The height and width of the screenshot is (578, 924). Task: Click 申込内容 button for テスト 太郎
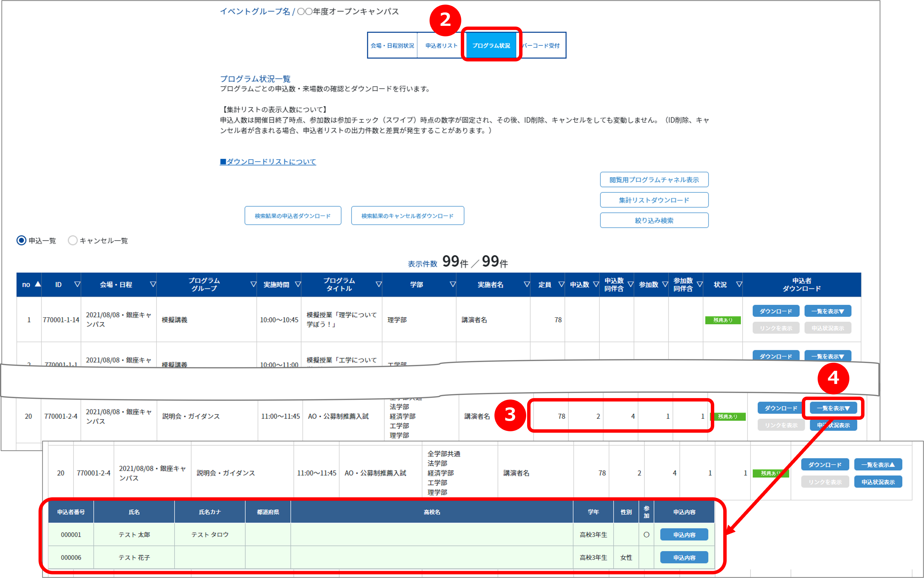coord(684,535)
